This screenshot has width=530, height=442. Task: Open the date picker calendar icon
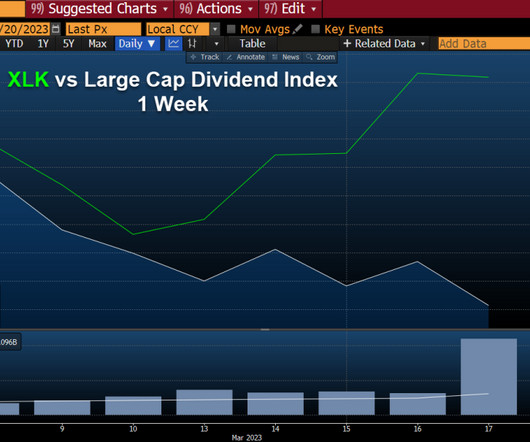(56, 29)
